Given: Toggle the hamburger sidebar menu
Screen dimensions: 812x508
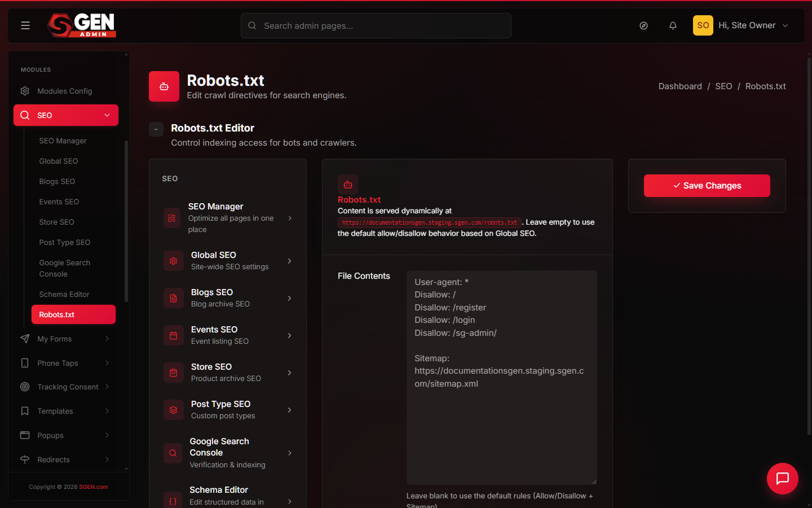Looking at the screenshot, I should [25, 25].
